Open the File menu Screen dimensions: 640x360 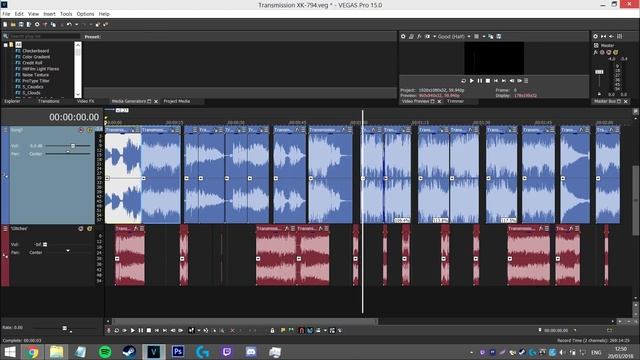(6, 14)
